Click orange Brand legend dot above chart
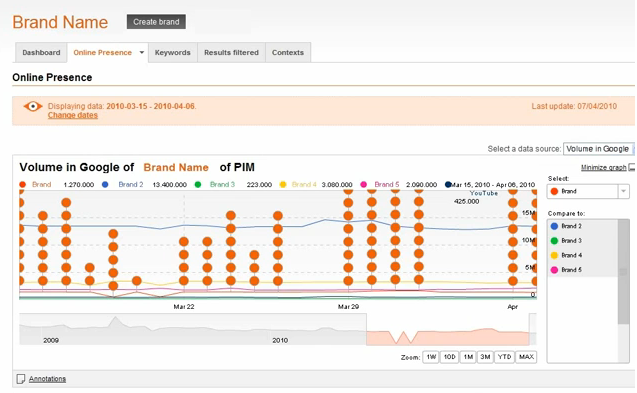Image resolution: width=637 pixels, height=393 pixels. tap(23, 185)
